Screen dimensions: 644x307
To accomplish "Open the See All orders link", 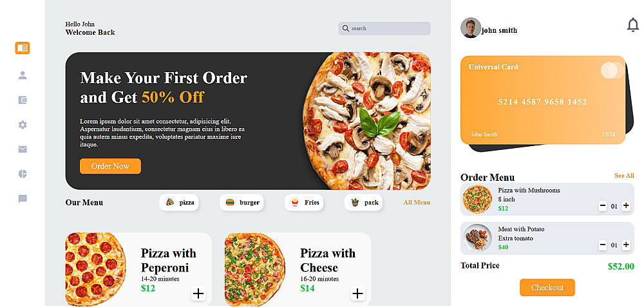I will click(x=624, y=176).
